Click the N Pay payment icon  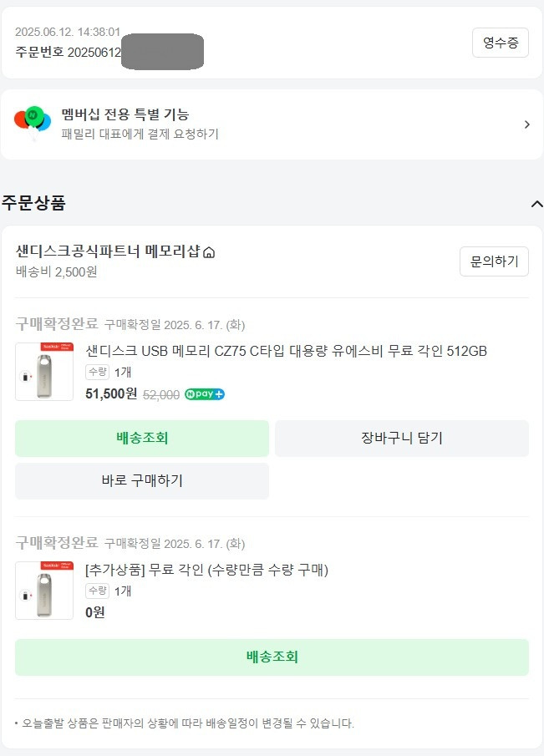click(x=203, y=393)
